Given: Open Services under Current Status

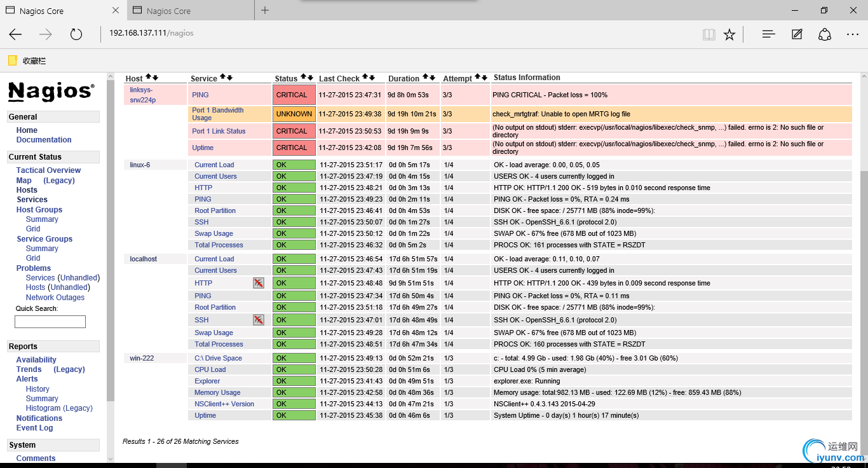Looking at the screenshot, I should coord(32,200).
